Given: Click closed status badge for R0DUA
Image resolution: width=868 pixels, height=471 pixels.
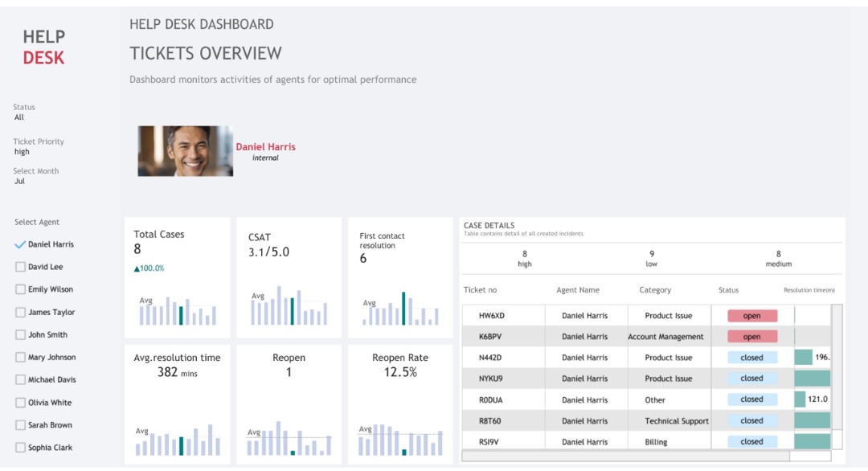Looking at the screenshot, I should coord(752,399).
